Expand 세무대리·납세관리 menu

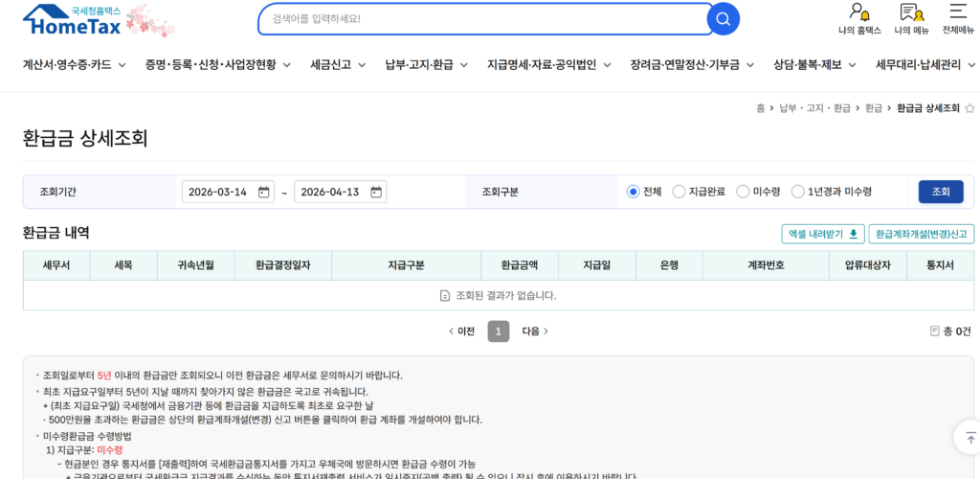tap(925, 64)
